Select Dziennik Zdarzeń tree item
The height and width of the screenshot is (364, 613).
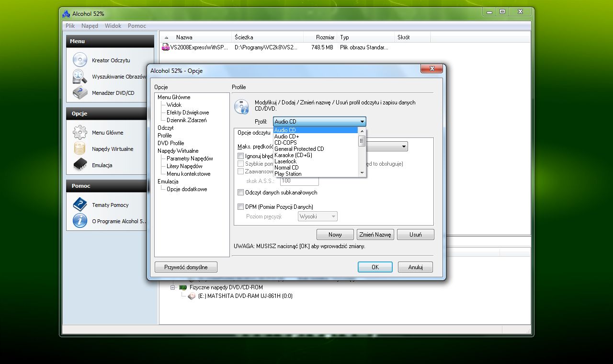[x=187, y=120]
